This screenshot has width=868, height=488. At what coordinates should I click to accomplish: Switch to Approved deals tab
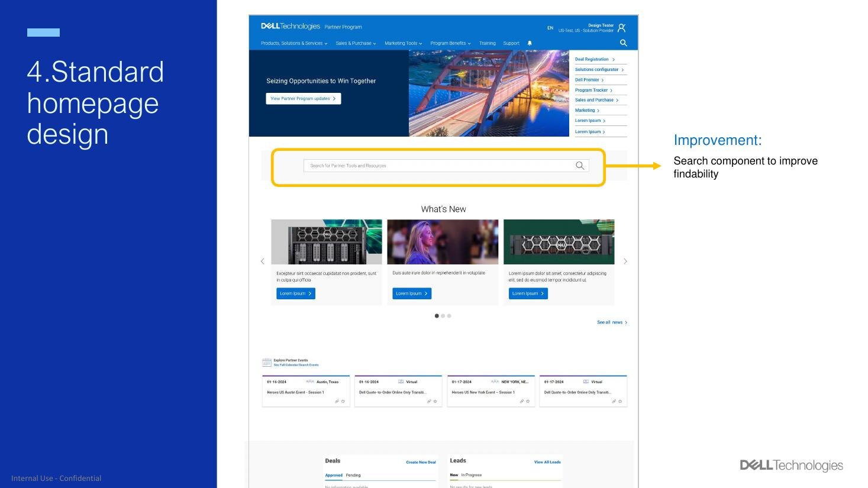(334, 475)
